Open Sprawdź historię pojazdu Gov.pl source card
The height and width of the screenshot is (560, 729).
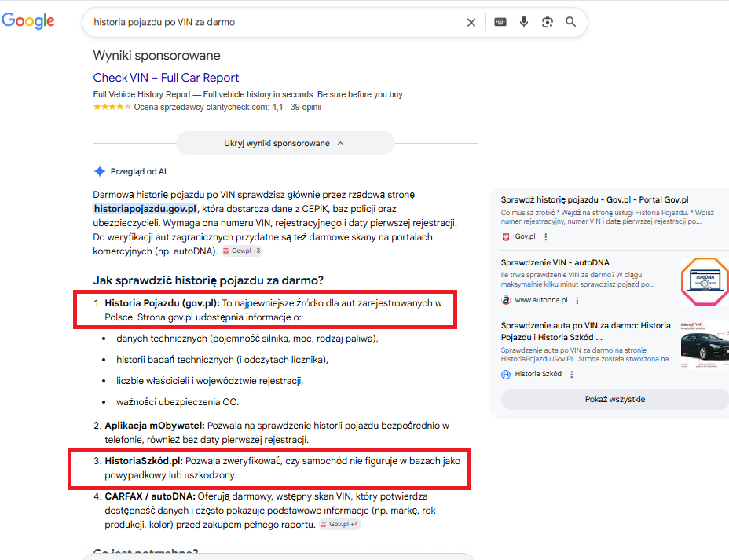594,200
